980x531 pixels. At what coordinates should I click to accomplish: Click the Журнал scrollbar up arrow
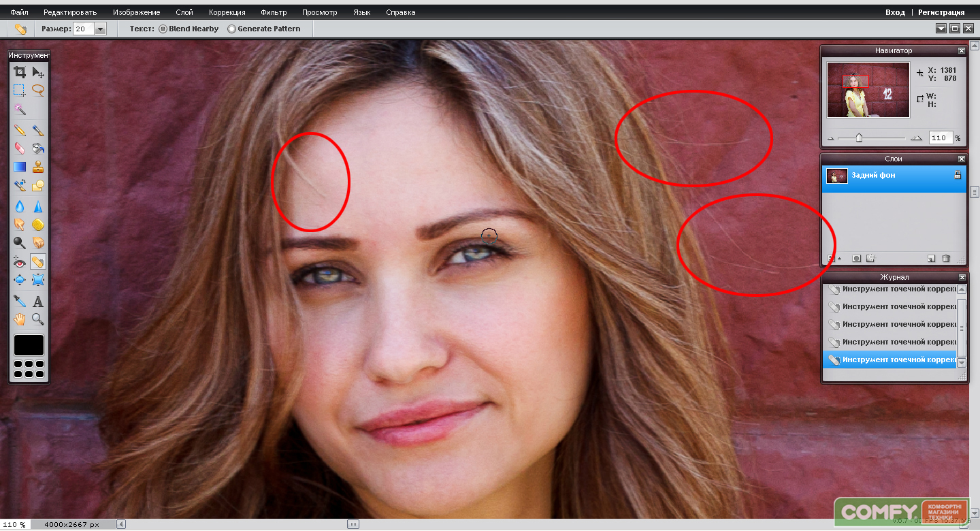pos(962,291)
